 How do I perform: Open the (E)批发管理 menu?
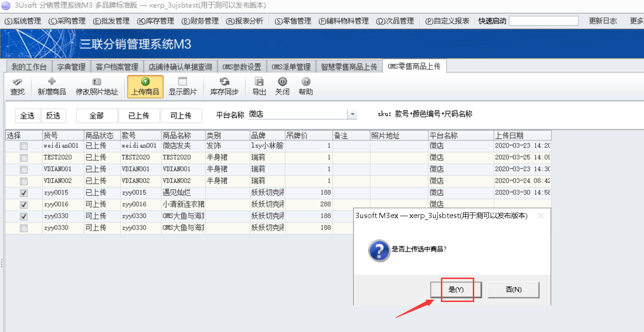[x=111, y=21]
